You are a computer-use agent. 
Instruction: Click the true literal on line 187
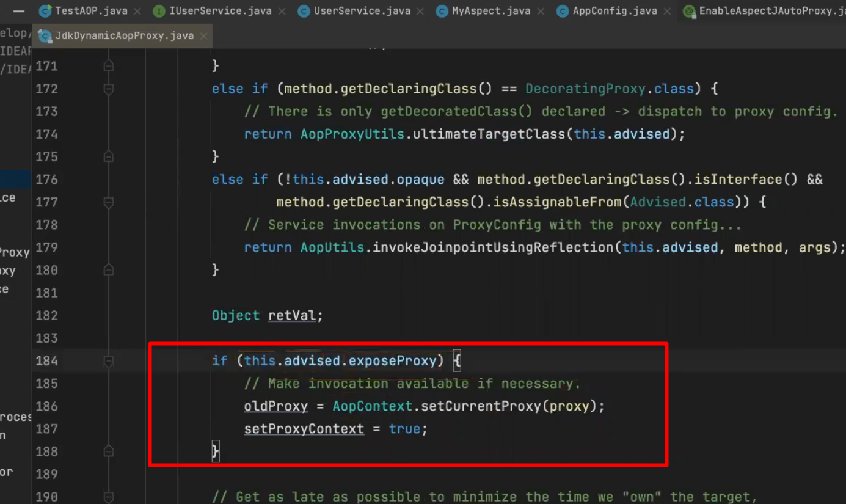click(x=404, y=429)
